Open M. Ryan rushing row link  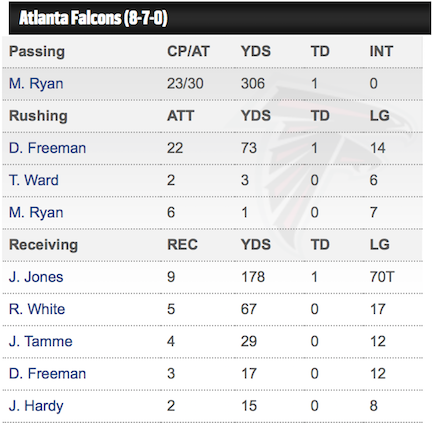tap(36, 213)
